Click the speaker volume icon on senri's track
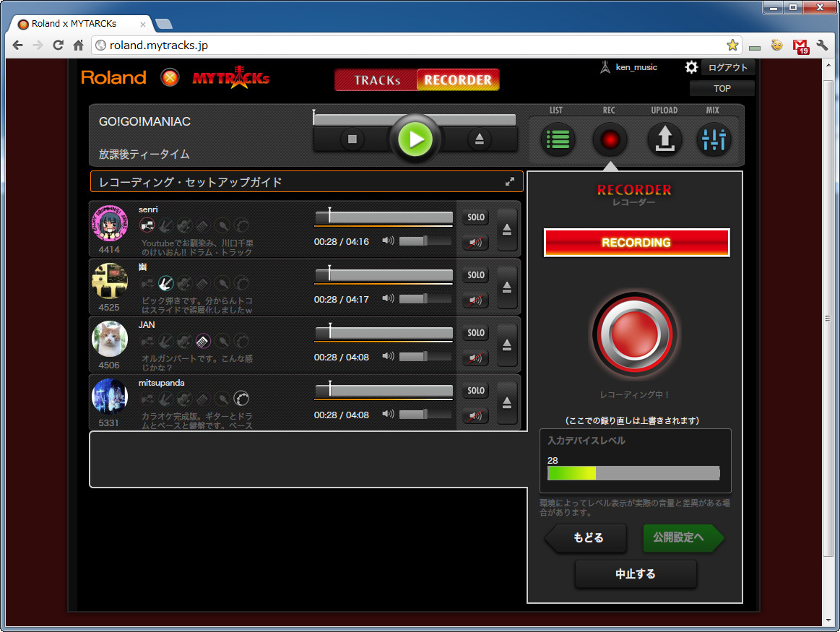 [x=388, y=241]
